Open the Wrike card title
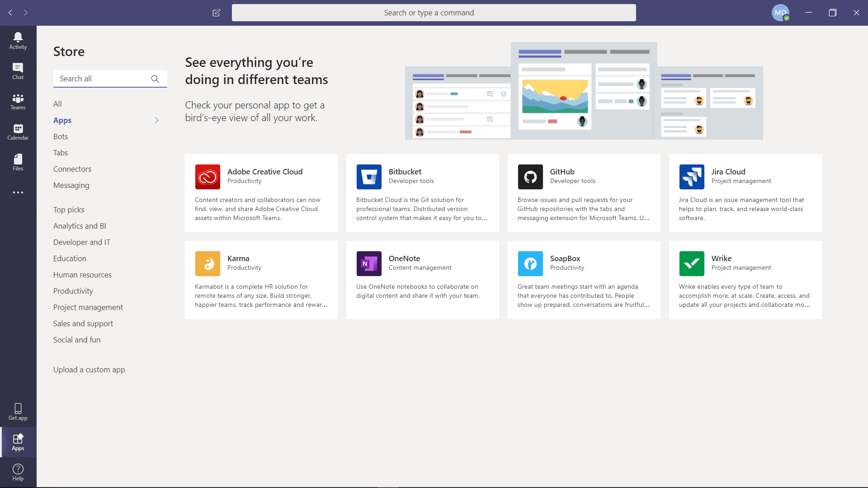 (721, 258)
